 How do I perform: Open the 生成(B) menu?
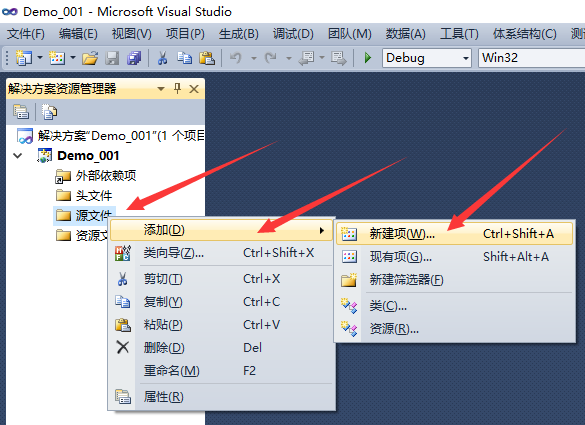[239, 34]
